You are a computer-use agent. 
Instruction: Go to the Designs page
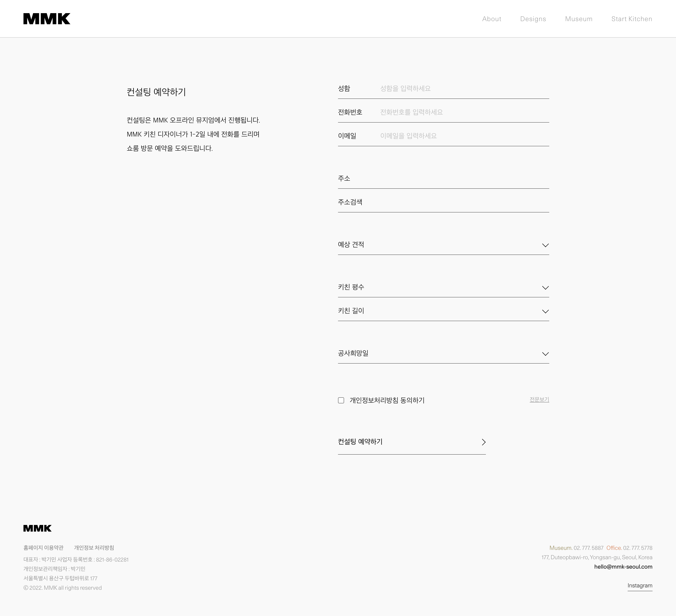[x=533, y=19]
